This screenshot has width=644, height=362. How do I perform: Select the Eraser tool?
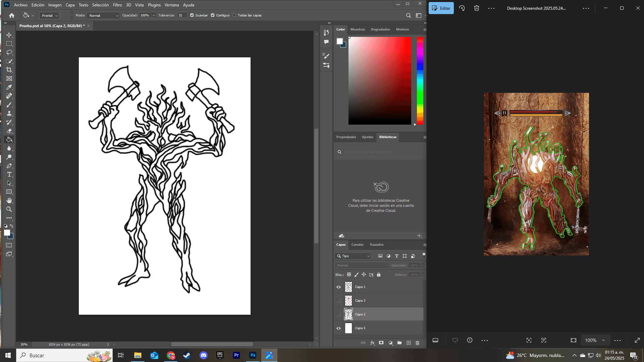click(x=9, y=131)
